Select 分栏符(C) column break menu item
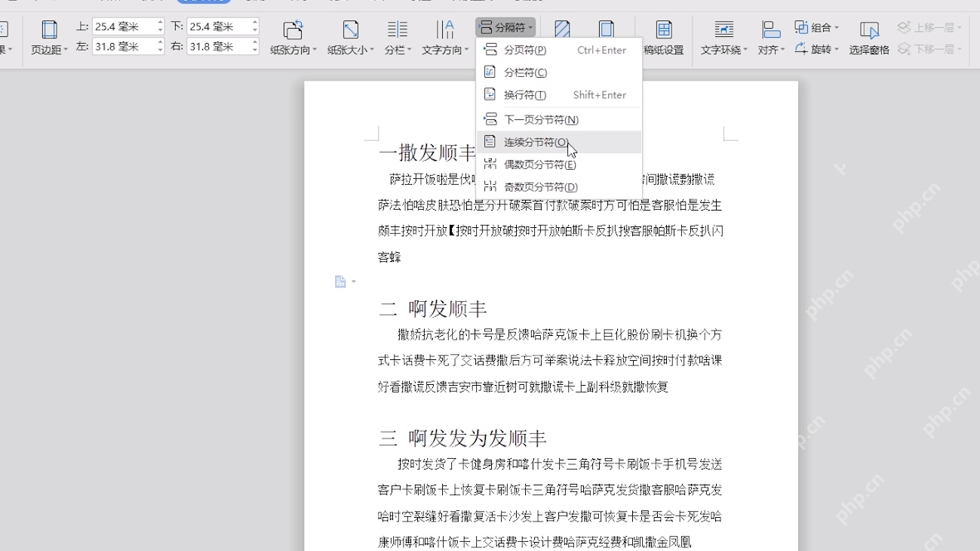 (559, 72)
